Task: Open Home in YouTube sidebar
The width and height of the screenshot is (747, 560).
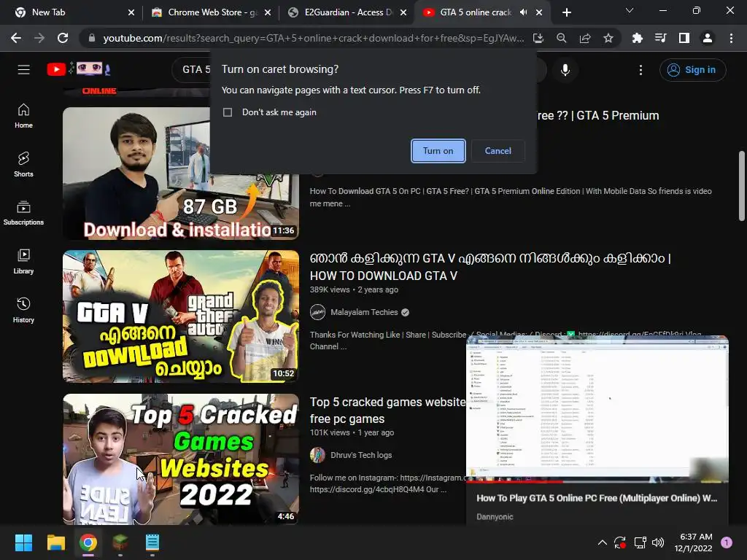Action: (x=23, y=116)
